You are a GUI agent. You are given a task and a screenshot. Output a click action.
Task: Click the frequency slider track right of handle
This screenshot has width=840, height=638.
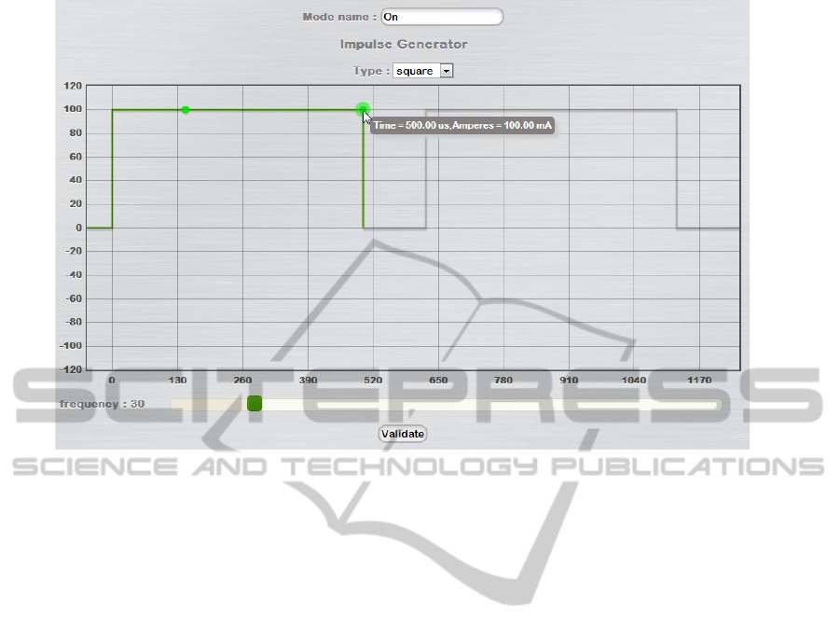pyautogui.click(x=485, y=405)
